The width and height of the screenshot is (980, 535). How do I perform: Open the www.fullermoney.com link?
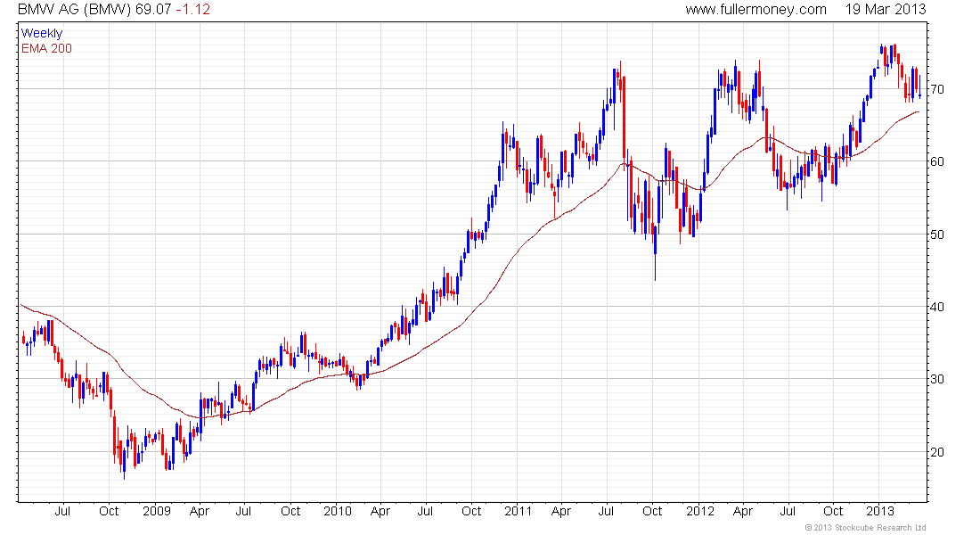pyautogui.click(x=755, y=10)
